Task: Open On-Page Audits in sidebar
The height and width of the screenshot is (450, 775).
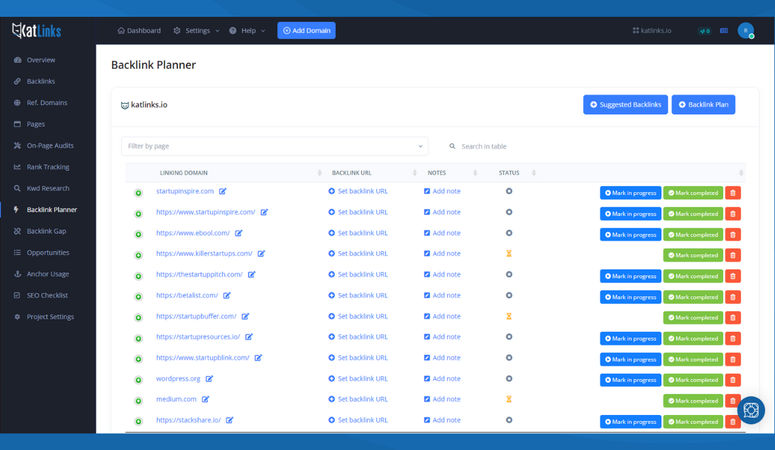Action: coord(50,145)
